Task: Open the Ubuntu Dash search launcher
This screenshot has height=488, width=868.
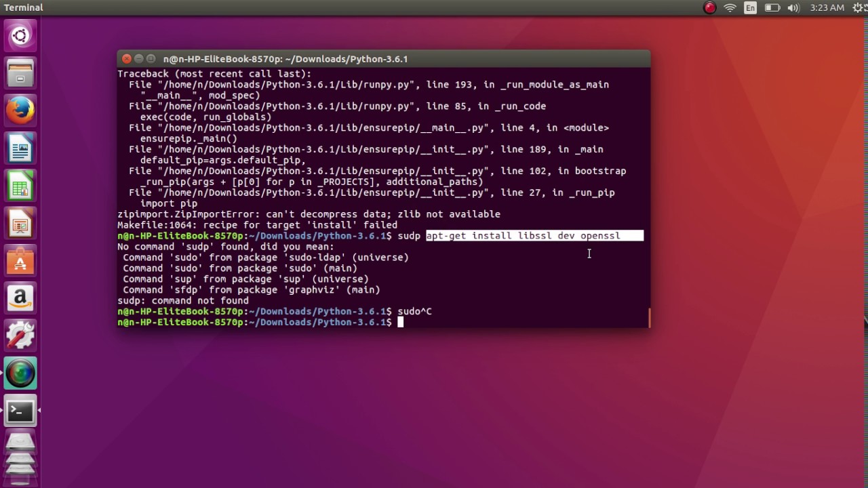Action: [20, 36]
